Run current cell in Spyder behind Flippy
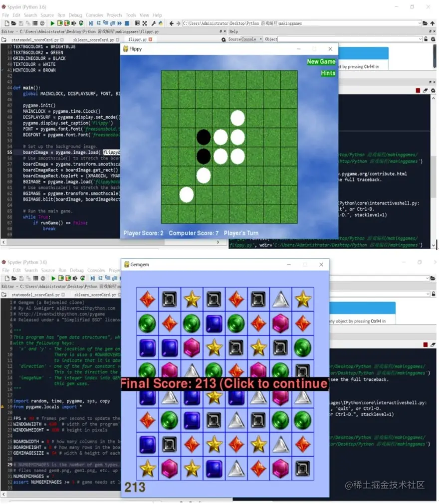Viewport: 439px width, 504px height. pyautogui.click(x=59, y=23)
